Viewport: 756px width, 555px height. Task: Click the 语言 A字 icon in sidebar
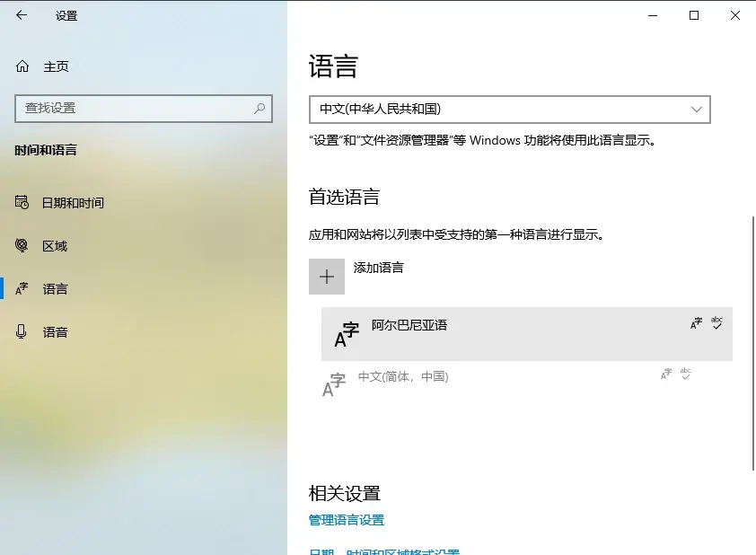click(x=22, y=288)
